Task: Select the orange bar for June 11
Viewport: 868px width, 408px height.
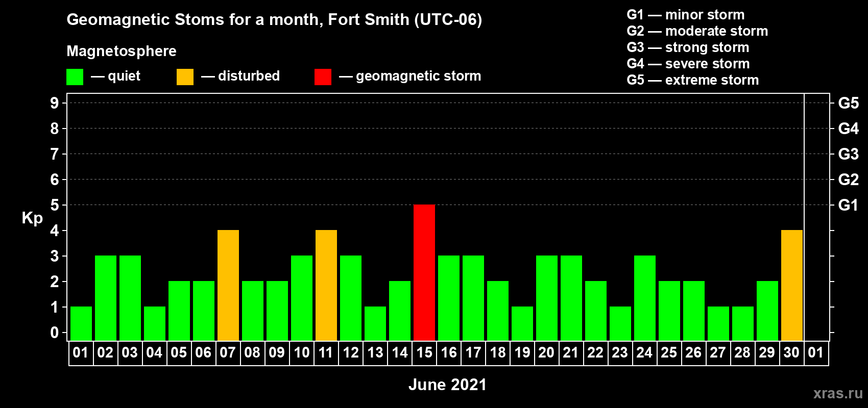Action: coord(326,285)
